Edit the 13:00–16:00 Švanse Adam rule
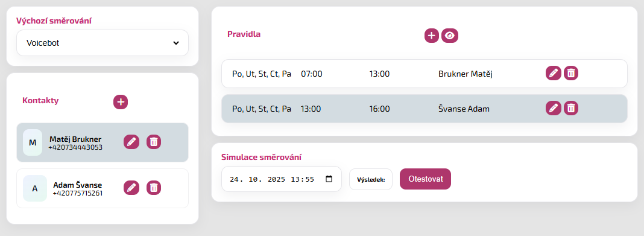Screen dimensions: 644x236 553,108
